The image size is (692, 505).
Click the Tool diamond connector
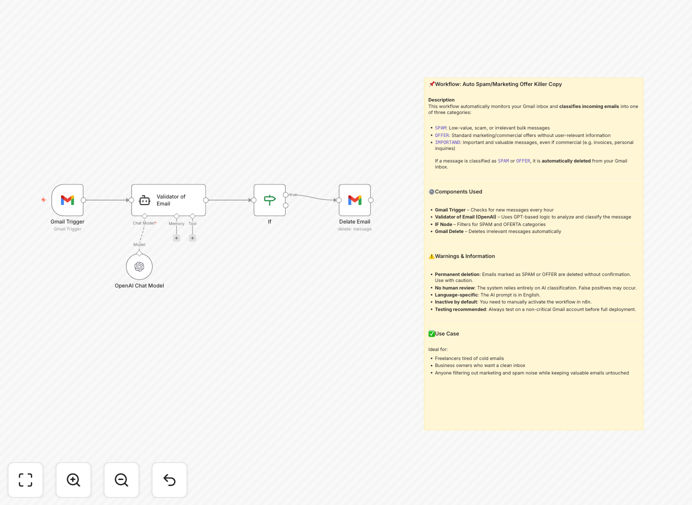click(192, 216)
